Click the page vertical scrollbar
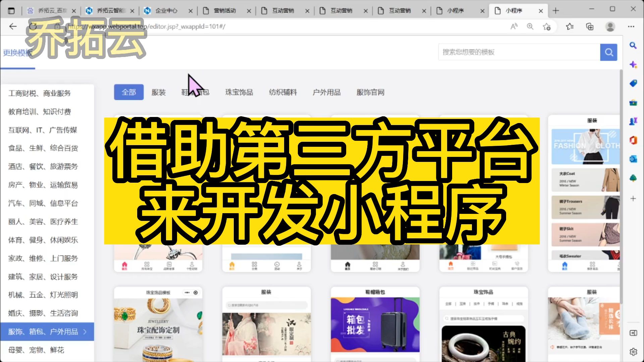Screen dimensions: 644x362 [x=621, y=184]
